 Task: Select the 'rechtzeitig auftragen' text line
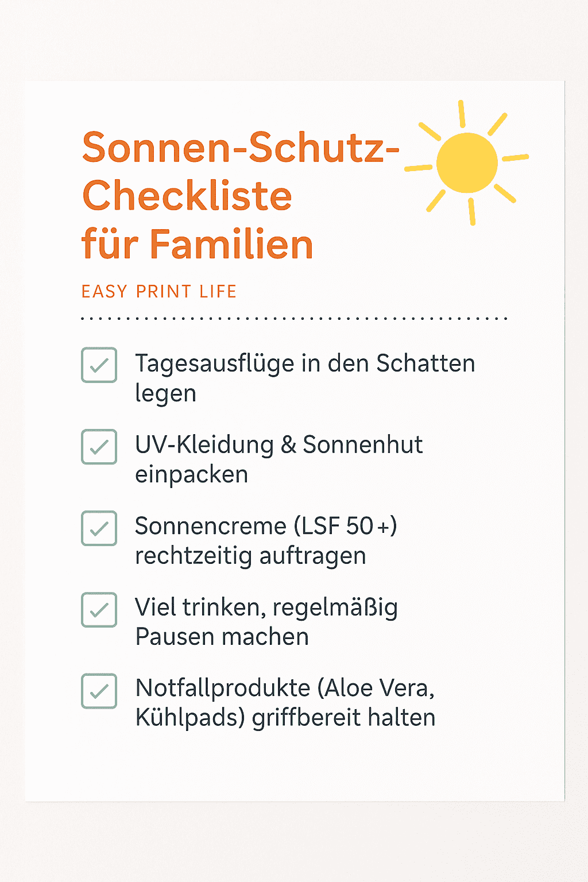click(250, 556)
